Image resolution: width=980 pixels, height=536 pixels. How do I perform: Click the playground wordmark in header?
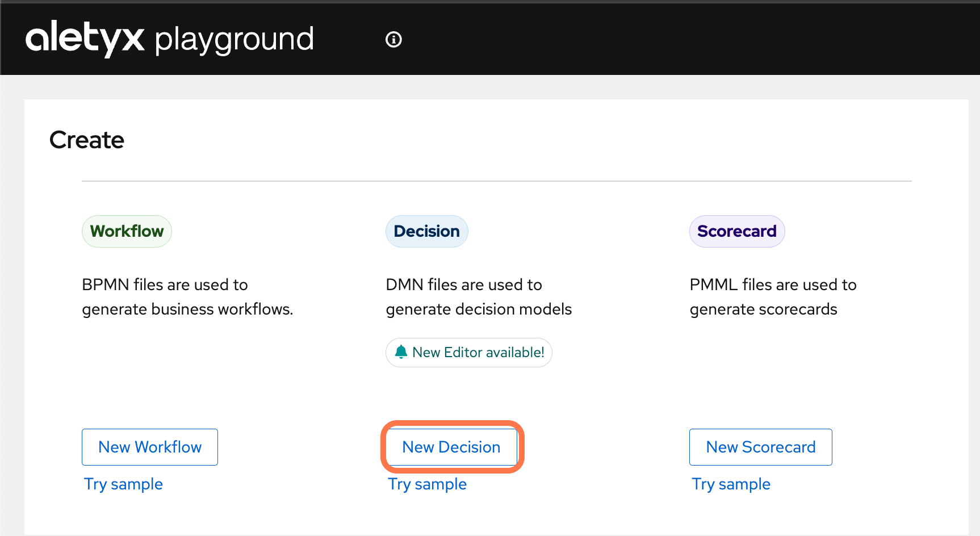click(234, 39)
